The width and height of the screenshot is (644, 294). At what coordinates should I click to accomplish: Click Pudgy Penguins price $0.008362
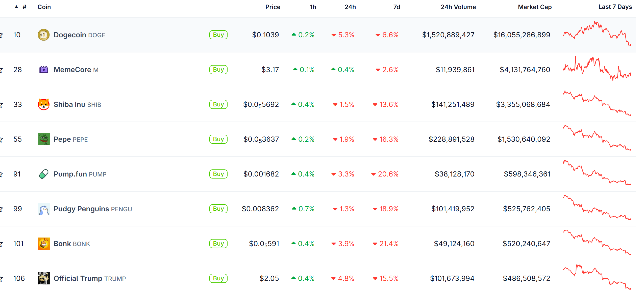[x=260, y=209]
